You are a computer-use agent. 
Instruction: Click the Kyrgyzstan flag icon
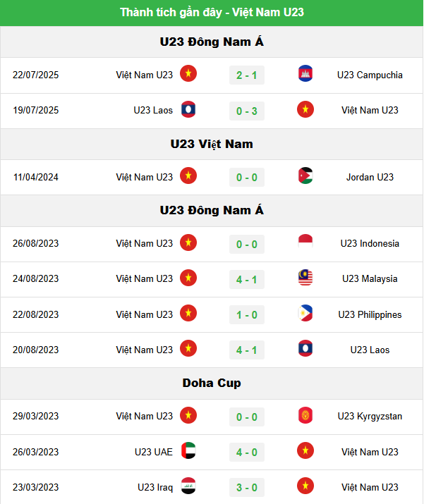tap(305, 415)
